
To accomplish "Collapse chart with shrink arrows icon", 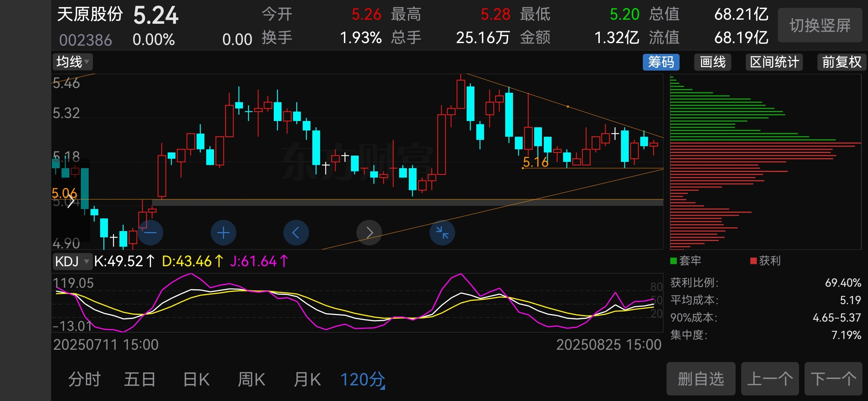I will [x=442, y=233].
